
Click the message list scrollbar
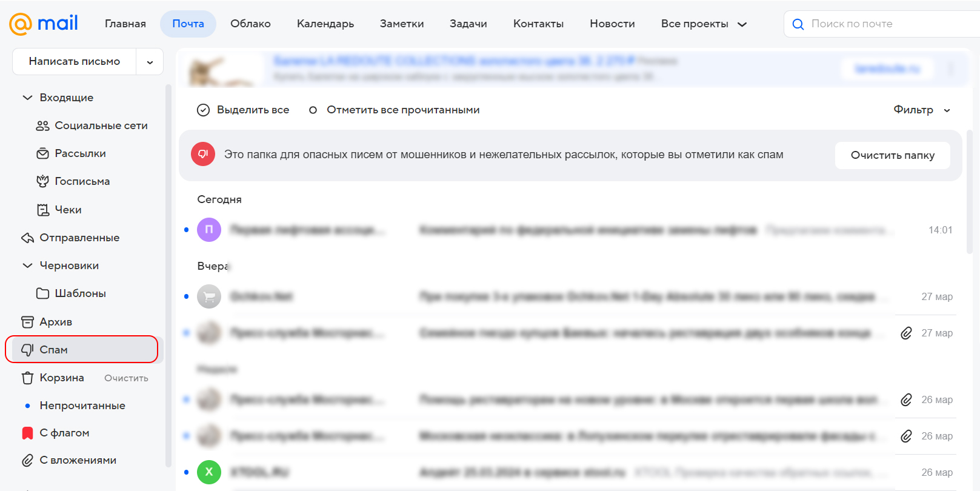click(970, 191)
